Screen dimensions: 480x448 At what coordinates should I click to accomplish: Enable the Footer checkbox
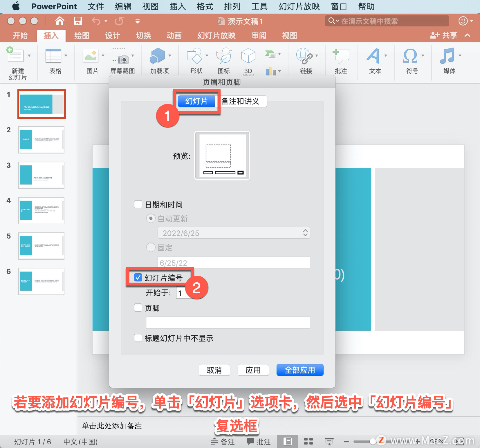138,308
